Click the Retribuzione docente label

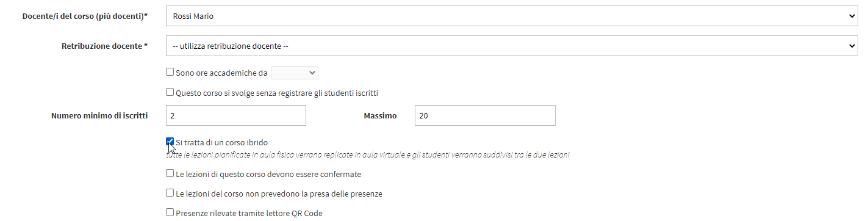click(104, 46)
